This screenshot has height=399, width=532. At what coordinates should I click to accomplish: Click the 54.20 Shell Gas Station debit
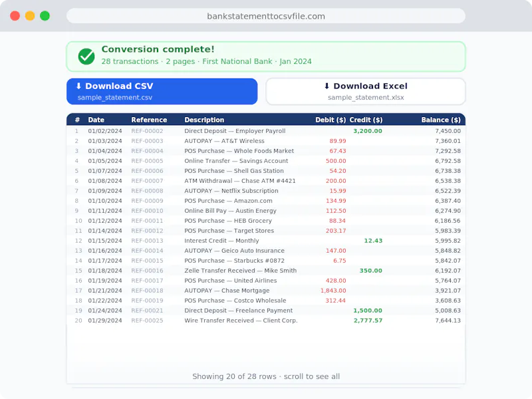tap(338, 171)
